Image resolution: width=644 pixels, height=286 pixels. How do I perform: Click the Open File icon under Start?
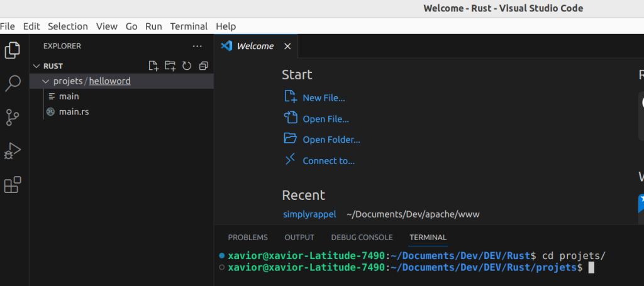tap(291, 118)
